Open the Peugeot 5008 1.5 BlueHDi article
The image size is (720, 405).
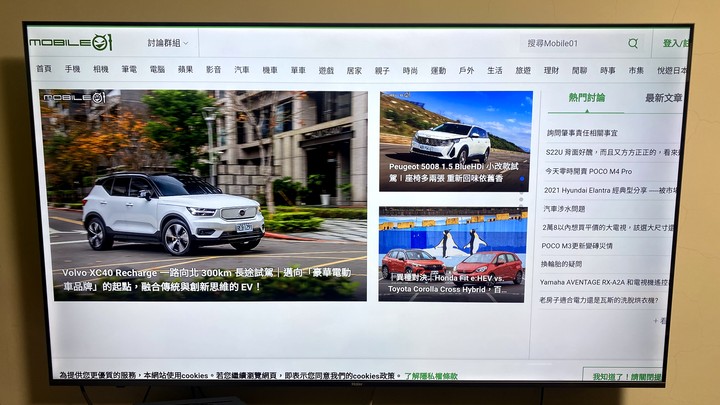[x=455, y=141]
